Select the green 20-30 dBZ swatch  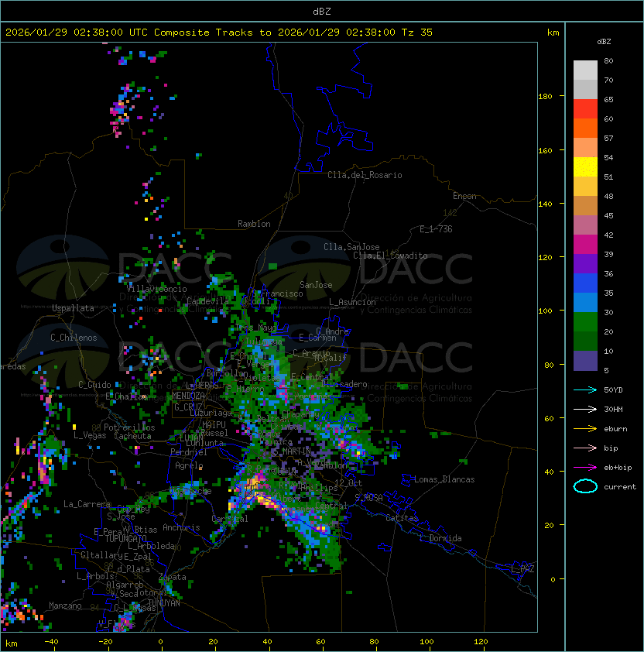585,322
